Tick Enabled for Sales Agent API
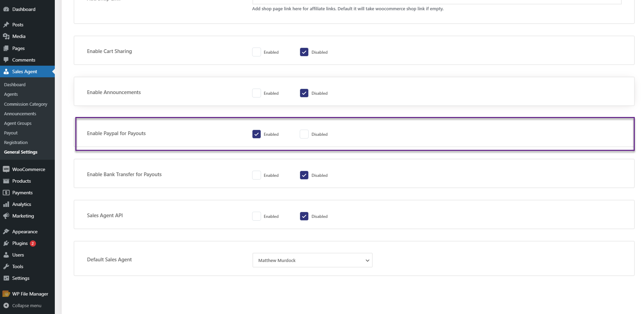Image resolution: width=644 pixels, height=314 pixels. click(257, 216)
